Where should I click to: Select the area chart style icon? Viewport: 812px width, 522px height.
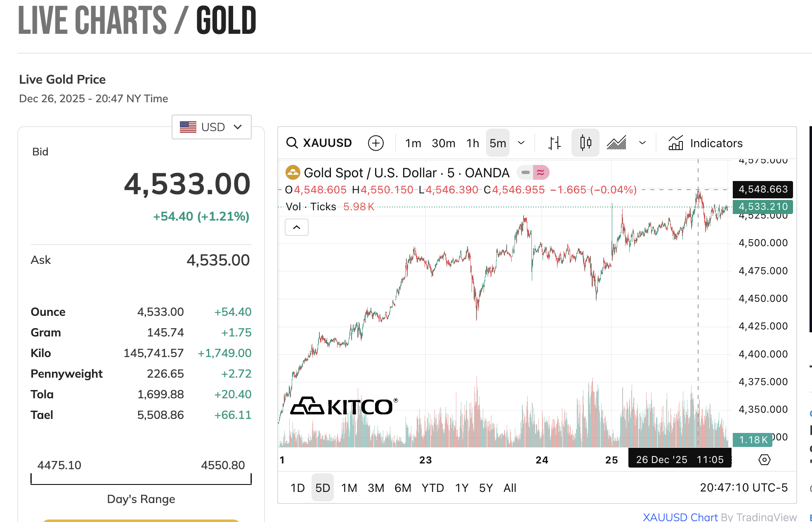click(616, 143)
